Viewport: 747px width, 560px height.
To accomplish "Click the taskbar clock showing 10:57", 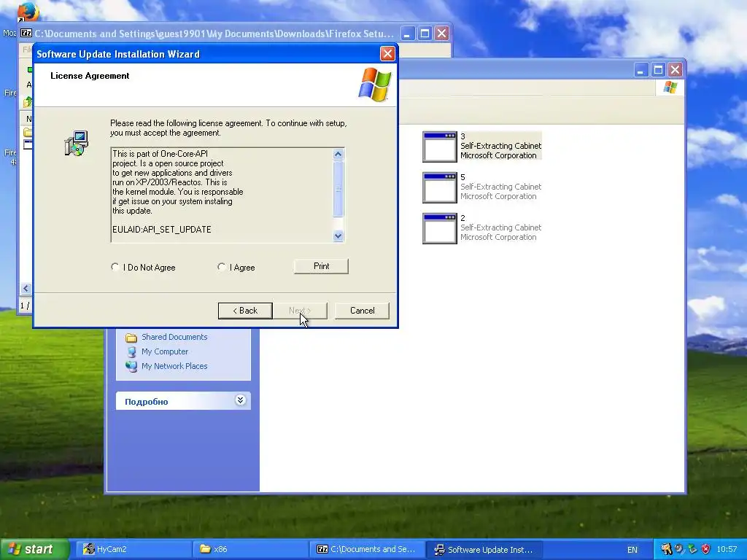I will (x=727, y=550).
